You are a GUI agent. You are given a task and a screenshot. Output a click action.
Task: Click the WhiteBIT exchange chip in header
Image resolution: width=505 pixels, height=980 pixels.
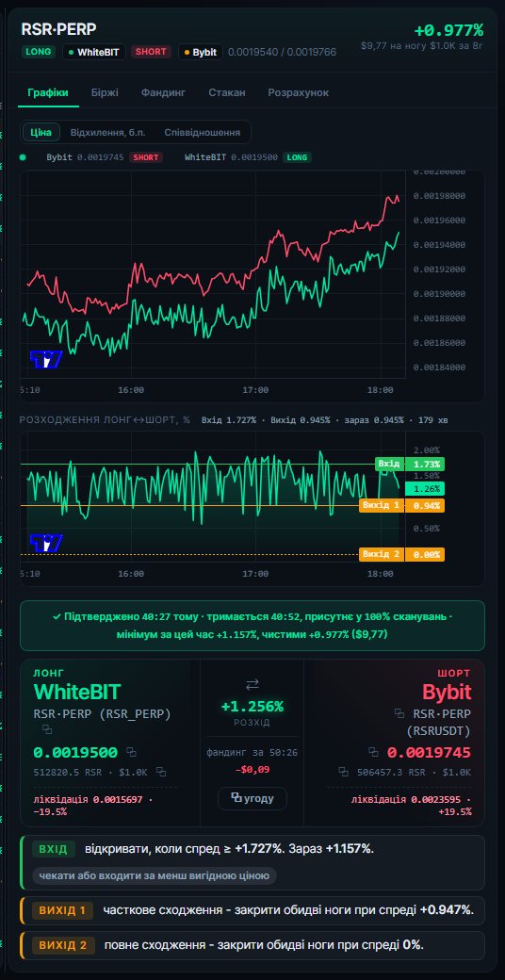click(96, 52)
